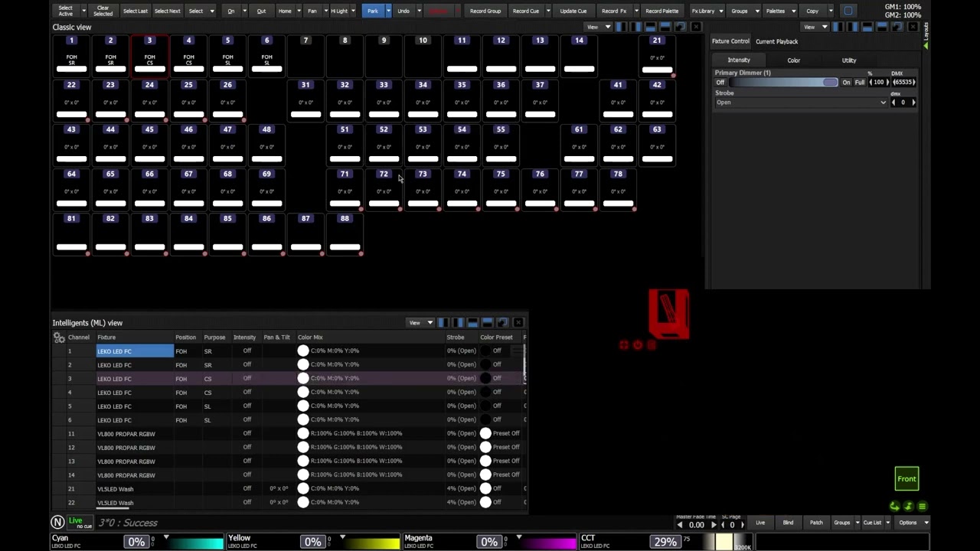Switch to the Fixture Control tab

pyautogui.click(x=730, y=41)
